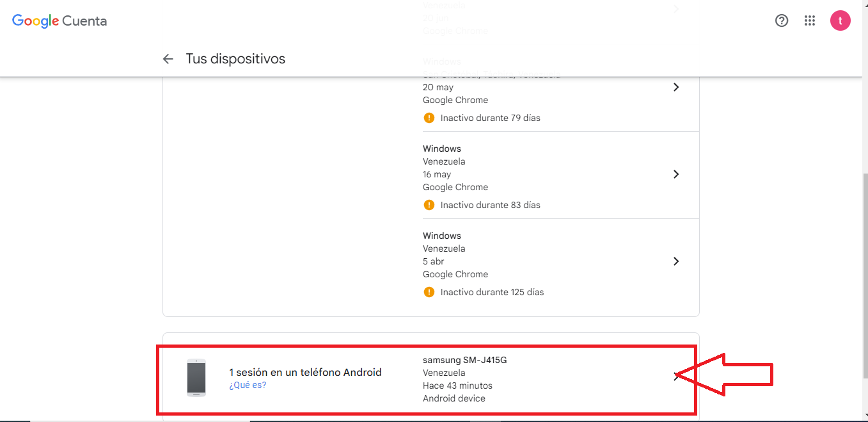868x422 pixels.
Task: Click the 'Tus dispositivos' page title
Action: coord(235,59)
